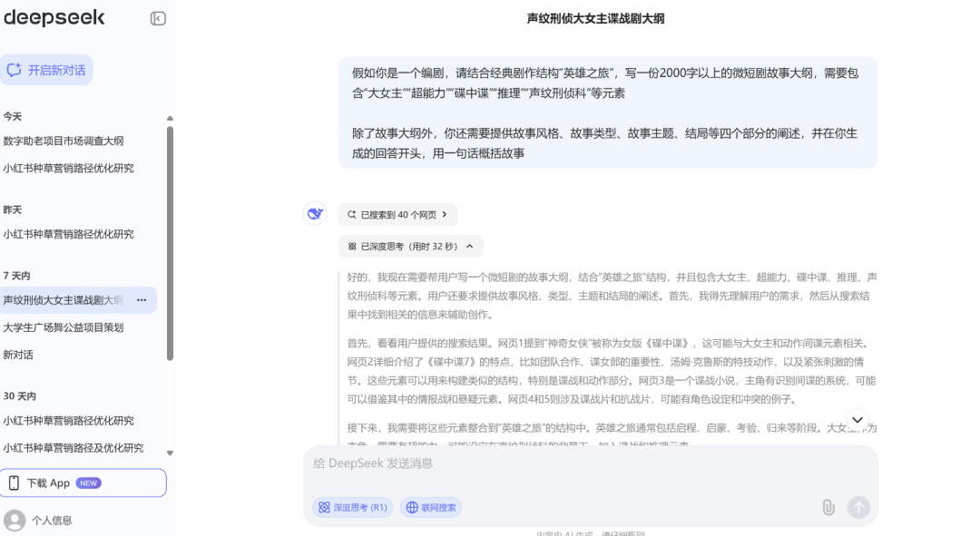Screen dimensions: 980x536
Task: Click the send arrow button
Action: pos(858,507)
